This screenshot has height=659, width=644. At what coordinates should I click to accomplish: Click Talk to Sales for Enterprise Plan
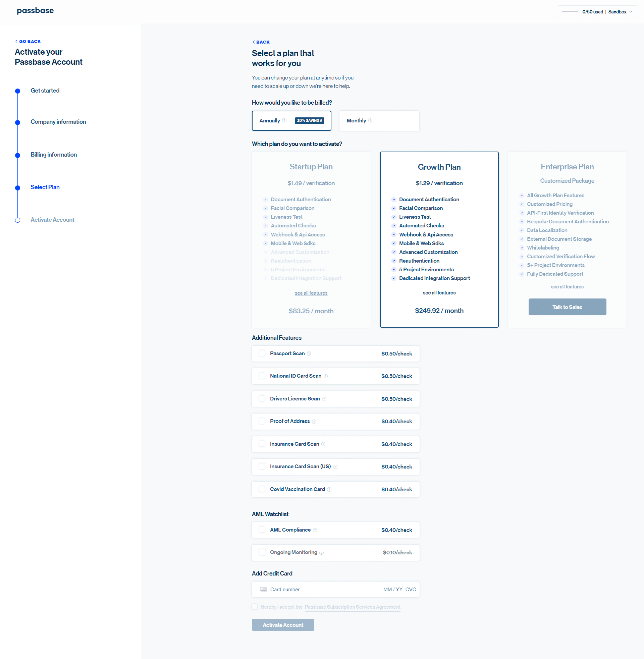point(567,307)
